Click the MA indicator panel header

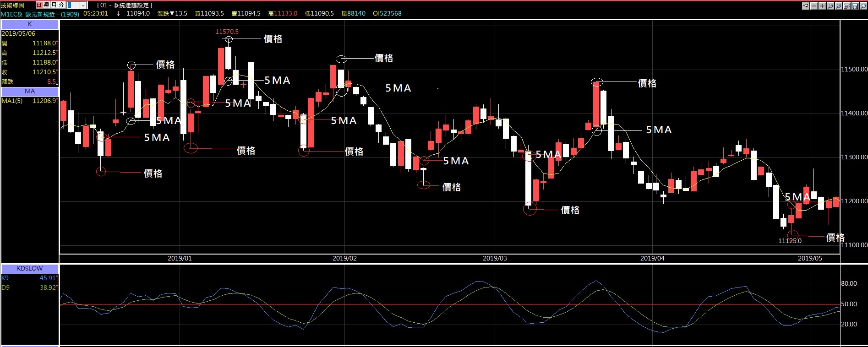pos(30,91)
